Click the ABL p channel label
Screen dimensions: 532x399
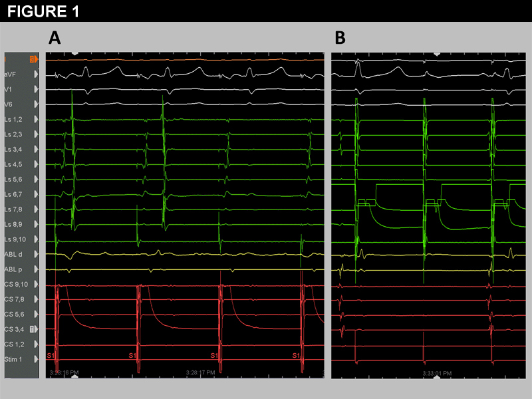point(13,269)
